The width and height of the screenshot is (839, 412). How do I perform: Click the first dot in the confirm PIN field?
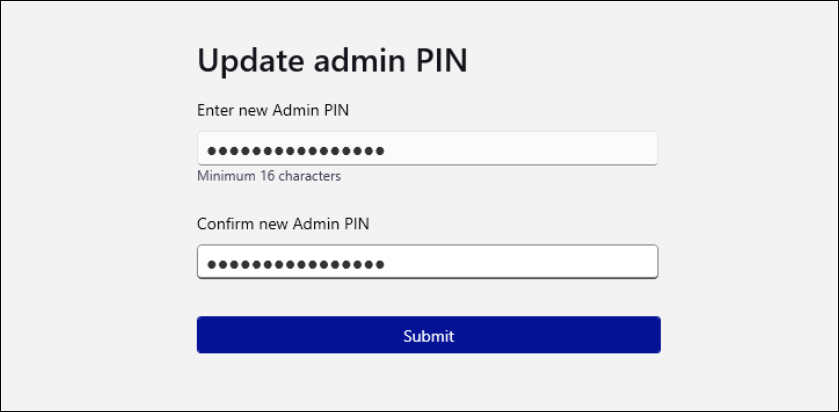tap(211, 264)
